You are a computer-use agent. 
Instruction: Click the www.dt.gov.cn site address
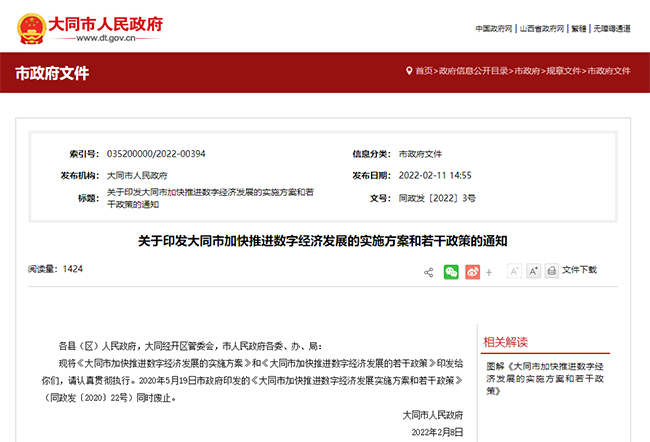[x=106, y=38]
